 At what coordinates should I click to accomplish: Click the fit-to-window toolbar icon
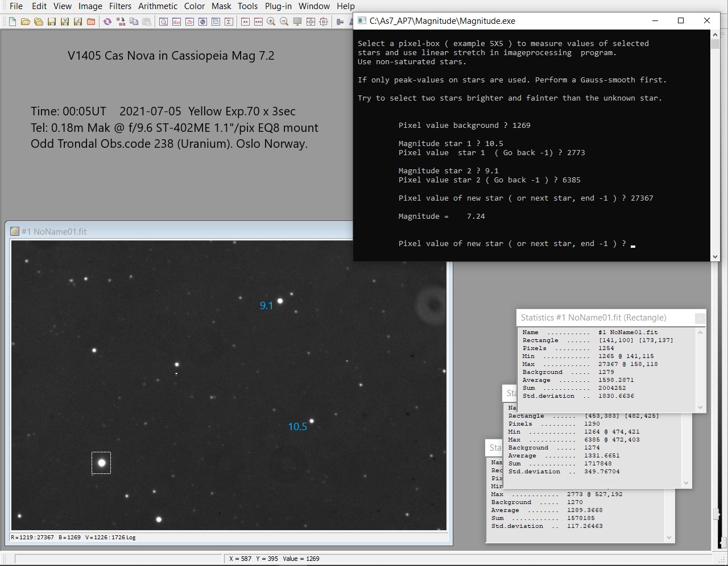pos(311,22)
